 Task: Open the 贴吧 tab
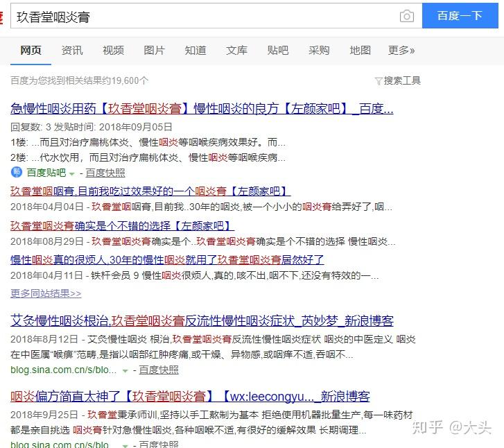coord(278,51)
